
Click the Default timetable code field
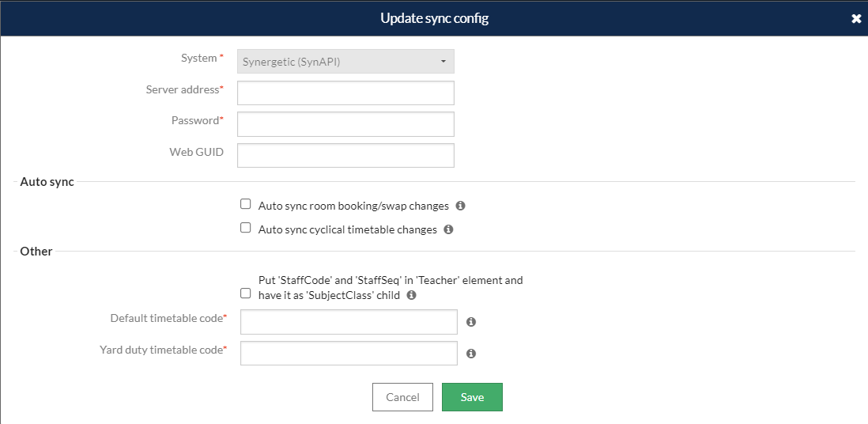(x=349, y=322)
